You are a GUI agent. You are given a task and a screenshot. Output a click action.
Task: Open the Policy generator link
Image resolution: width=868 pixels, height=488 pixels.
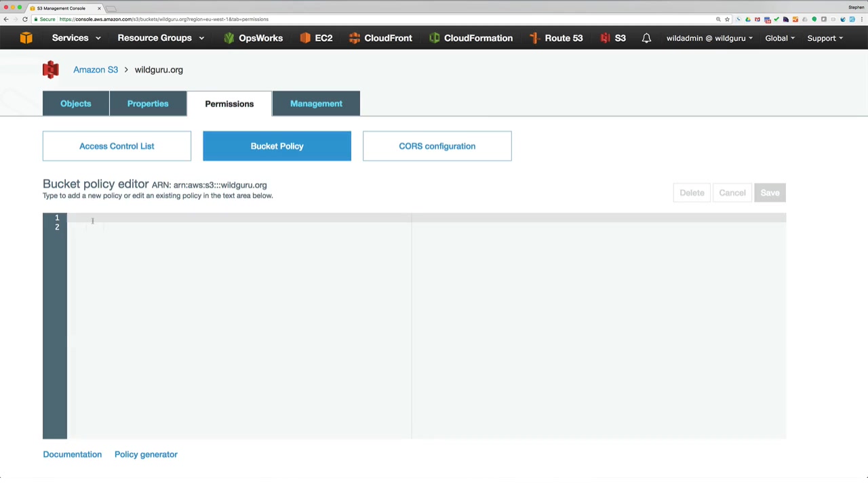pos(146,455)
